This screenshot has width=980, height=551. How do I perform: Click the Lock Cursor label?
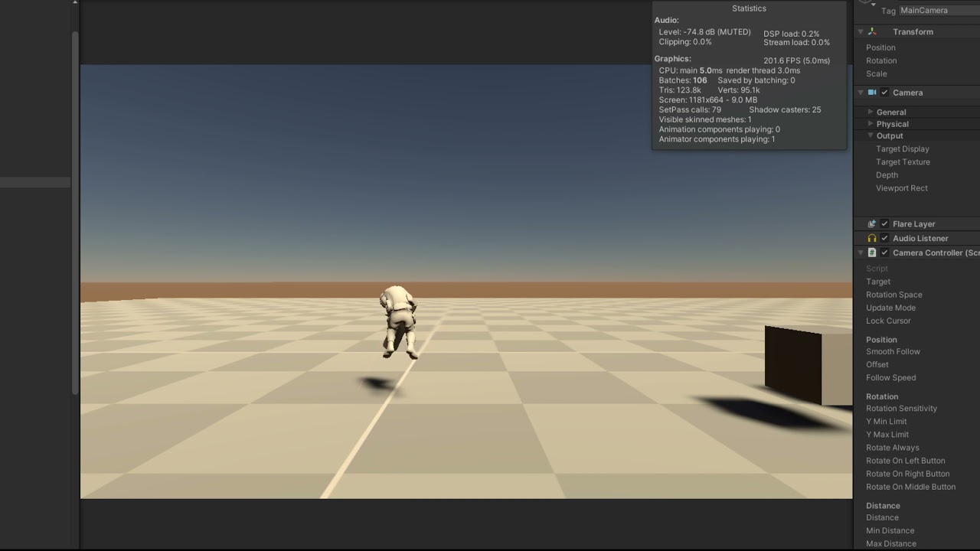[888, 321]
